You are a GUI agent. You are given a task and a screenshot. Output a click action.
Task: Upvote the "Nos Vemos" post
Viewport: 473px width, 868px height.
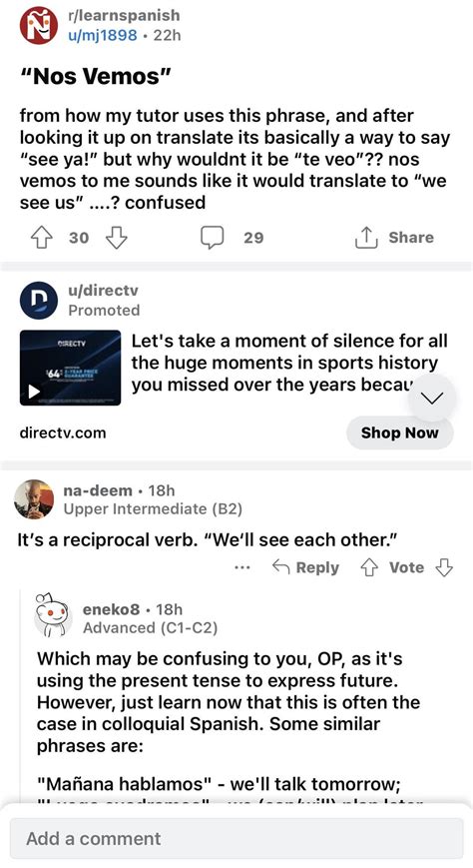point(41,238)
